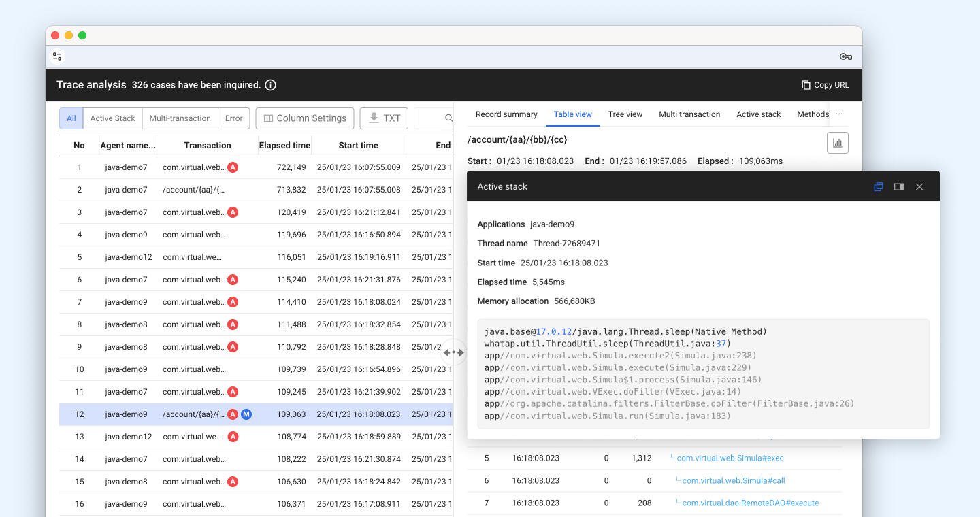
Task: Open the Record summary tab
Action: pos(506,114)
